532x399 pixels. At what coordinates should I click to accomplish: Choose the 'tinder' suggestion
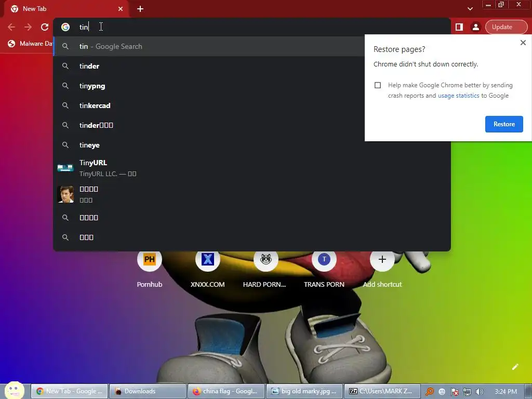click(x=209, y=66)
